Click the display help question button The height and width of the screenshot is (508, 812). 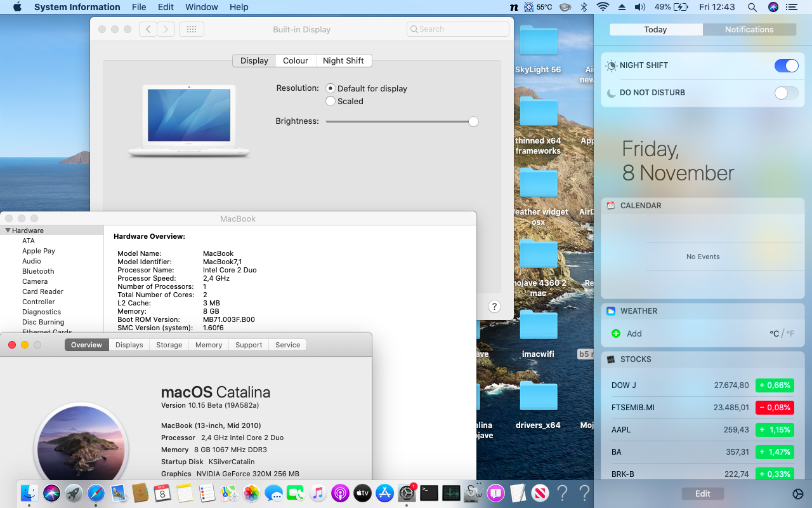click(x=495, y=306)
